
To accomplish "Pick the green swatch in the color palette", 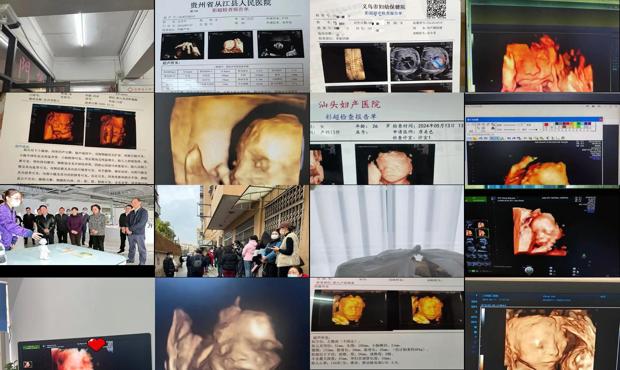I will (578, 125).
